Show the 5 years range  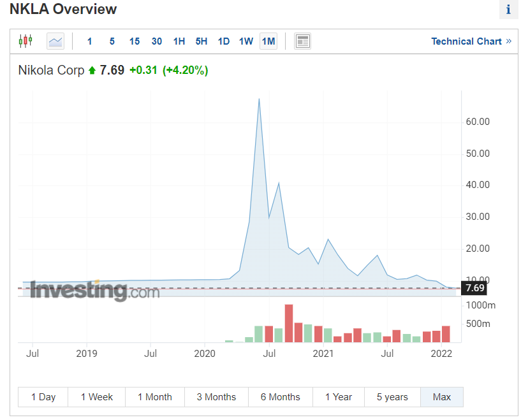392,397
